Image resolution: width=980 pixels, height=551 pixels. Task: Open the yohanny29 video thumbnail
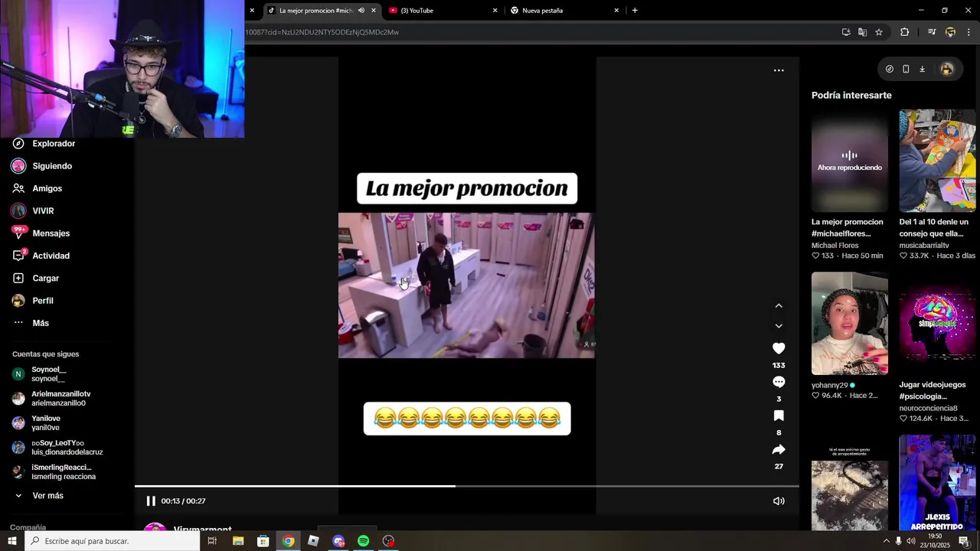[850, 324]
